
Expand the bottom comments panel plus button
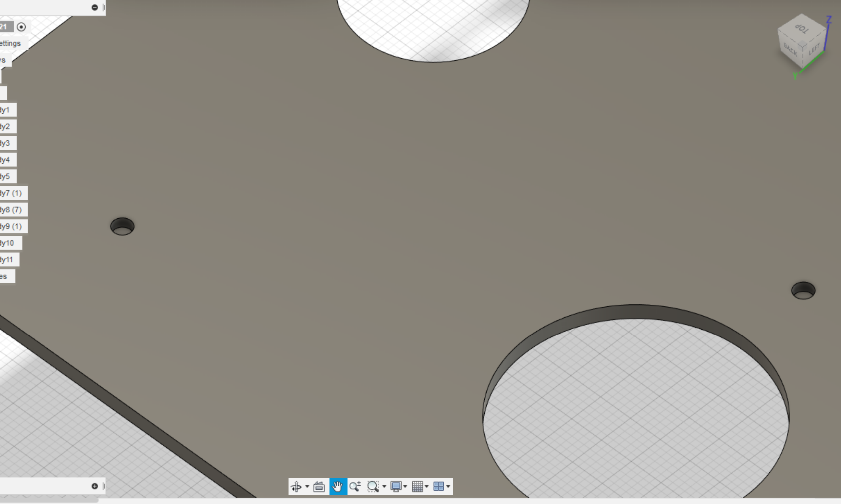(95, 486)
